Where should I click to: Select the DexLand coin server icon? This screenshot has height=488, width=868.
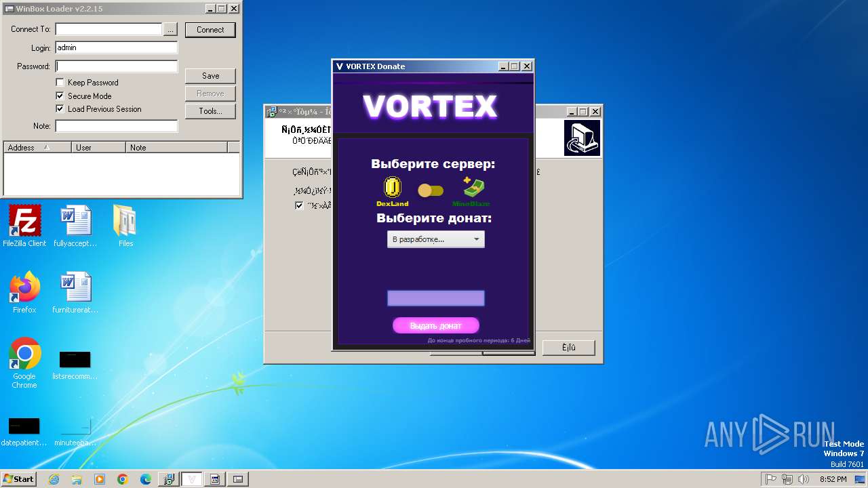[x=393, y=187]
